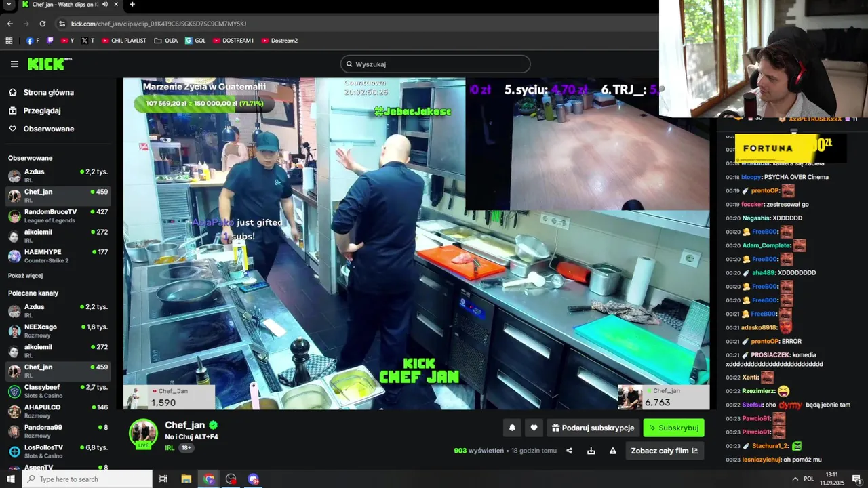868x488 pixels.
Task: Click Chef_jan avatar with LIVE badge
Action: pyautogui.click(x=143, y=434)
